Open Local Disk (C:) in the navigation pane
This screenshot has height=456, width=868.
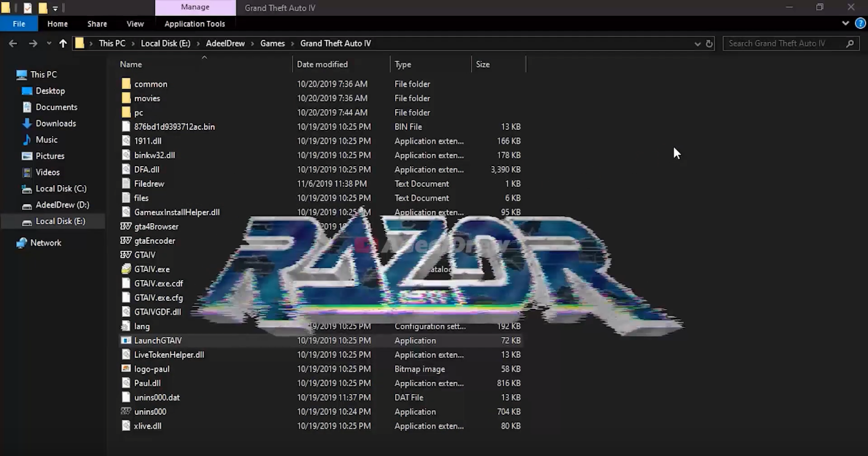[61, 189]
